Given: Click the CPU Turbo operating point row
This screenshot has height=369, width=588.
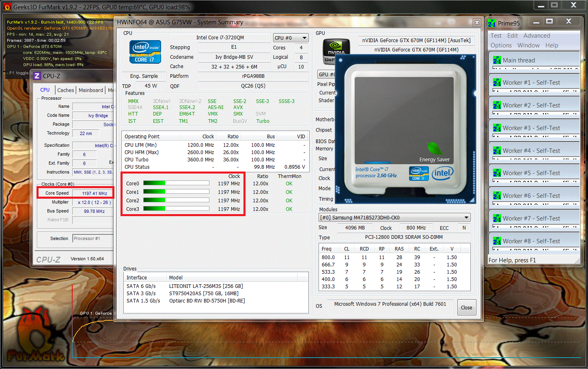Looking at the screenshot, I should (215, 160).
